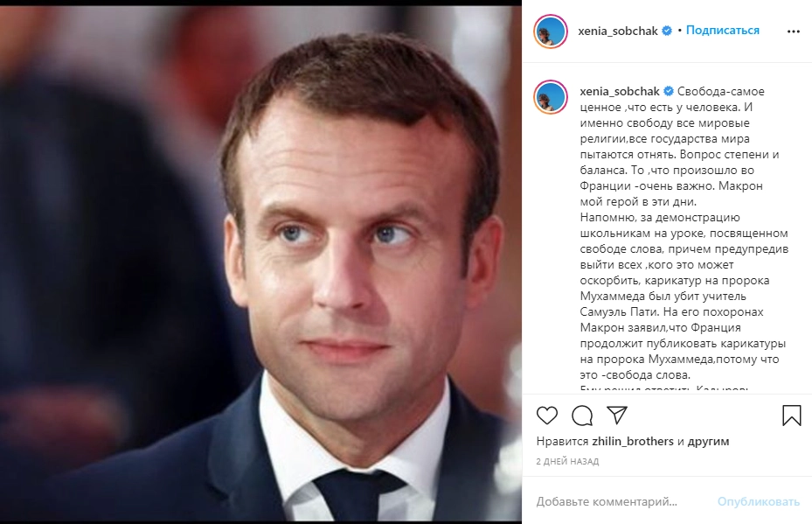
Task: Save the post with the bookmark icon
Action: point(792,416)
